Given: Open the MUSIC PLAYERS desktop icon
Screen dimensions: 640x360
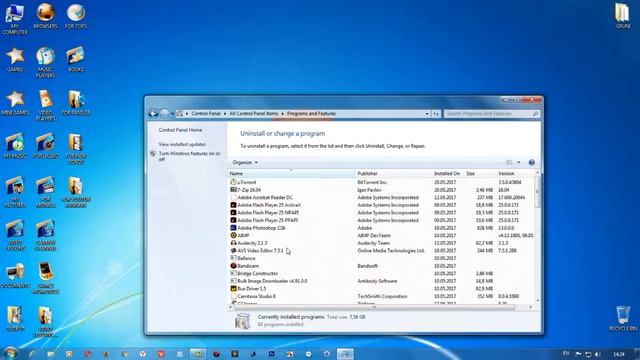Looking at the screenshot, I should (x=45, y=62).
